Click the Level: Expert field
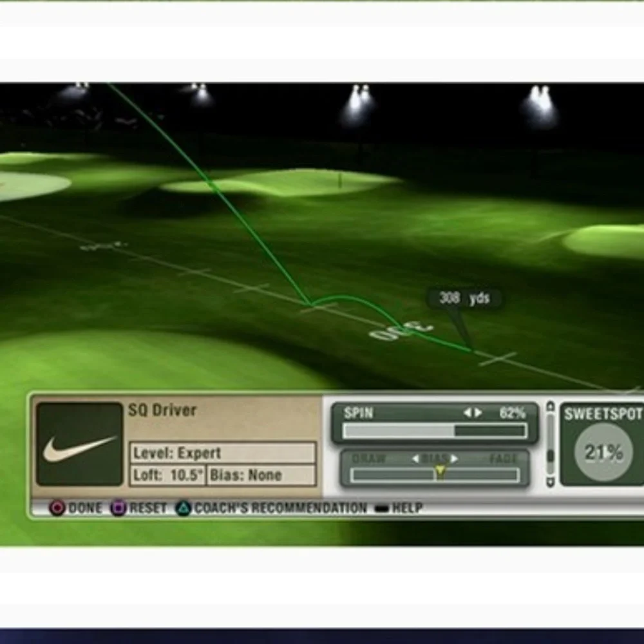The image size is (644, 644). [223, 453]
